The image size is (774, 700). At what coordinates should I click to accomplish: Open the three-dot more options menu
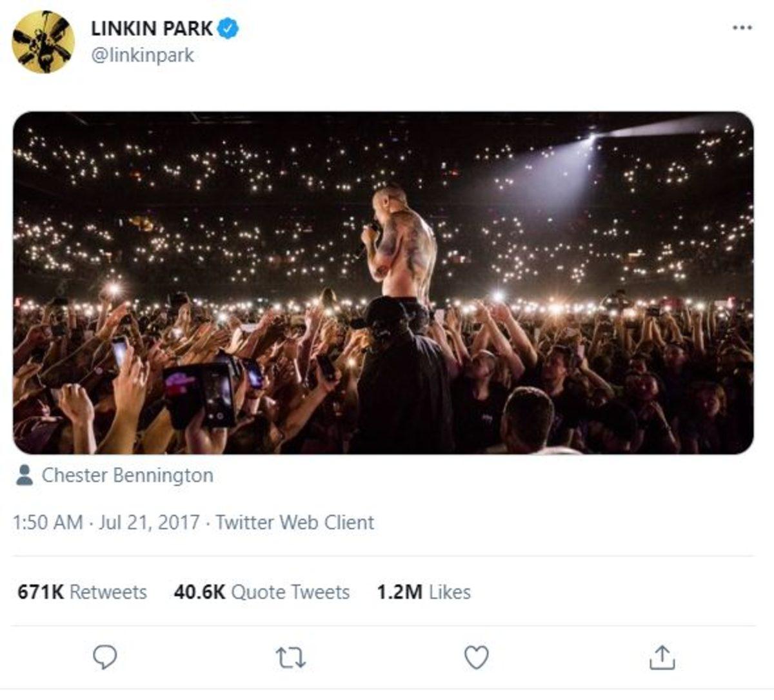742,28
